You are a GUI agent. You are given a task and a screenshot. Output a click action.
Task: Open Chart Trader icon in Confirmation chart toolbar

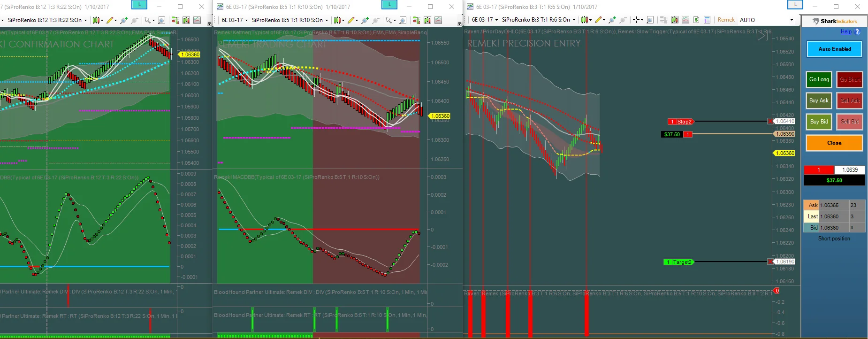(175, 20)
